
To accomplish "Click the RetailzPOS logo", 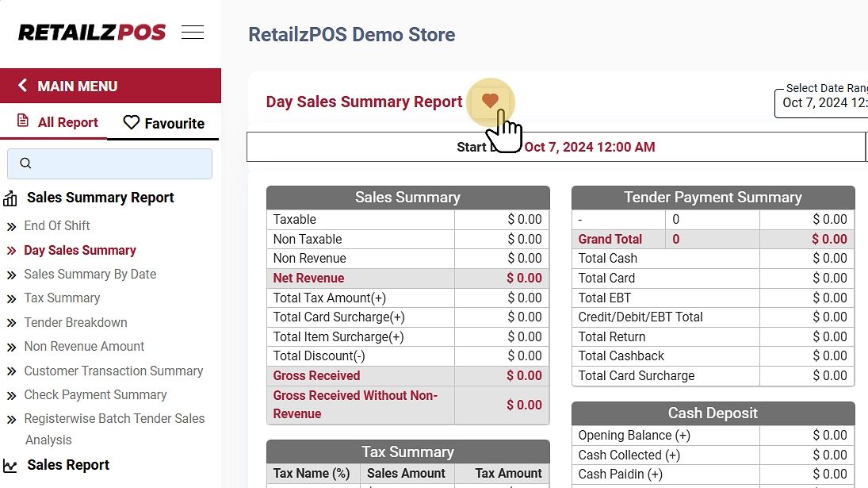I will (x=92, y=33).
